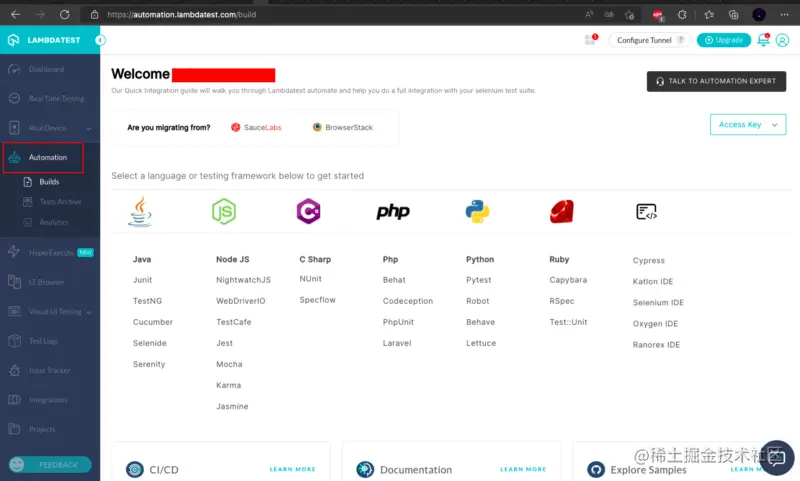Choose the Node JS icon
This screenshot has width=800, height=481.
(x=224, y=211)
